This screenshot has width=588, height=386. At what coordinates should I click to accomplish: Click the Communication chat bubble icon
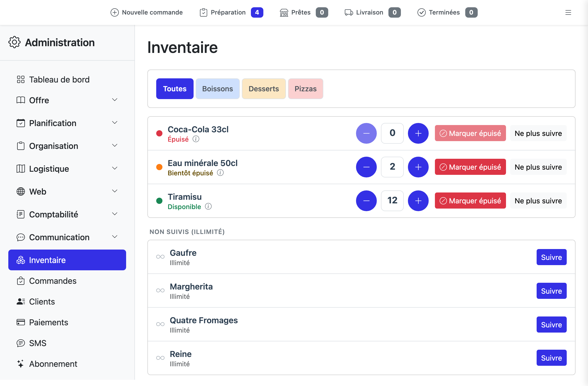[x=21, y=237]
